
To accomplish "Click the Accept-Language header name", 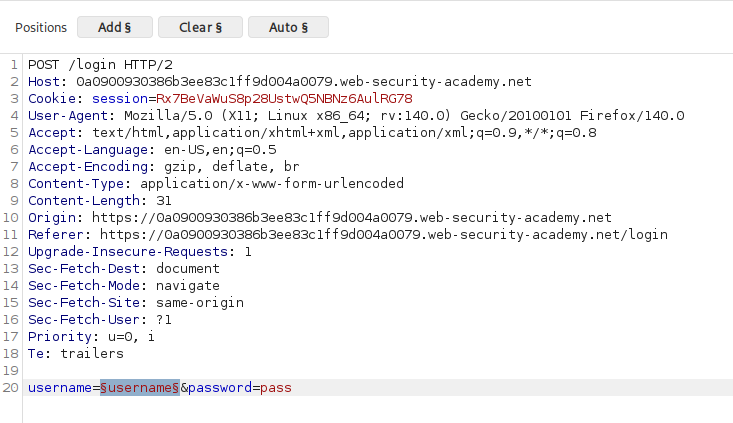I will click(x=88, y=150).
